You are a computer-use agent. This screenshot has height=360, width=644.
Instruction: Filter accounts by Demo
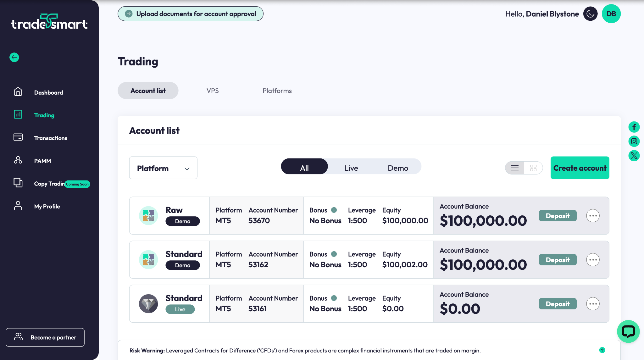coord(398,168)
